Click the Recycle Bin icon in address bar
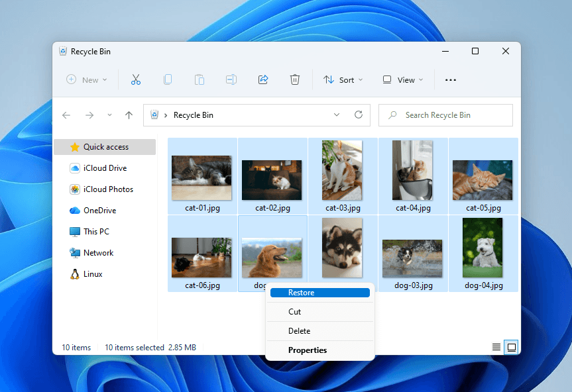Image resolution: width=572 pixels, height=392 pixels. (154, 115)
